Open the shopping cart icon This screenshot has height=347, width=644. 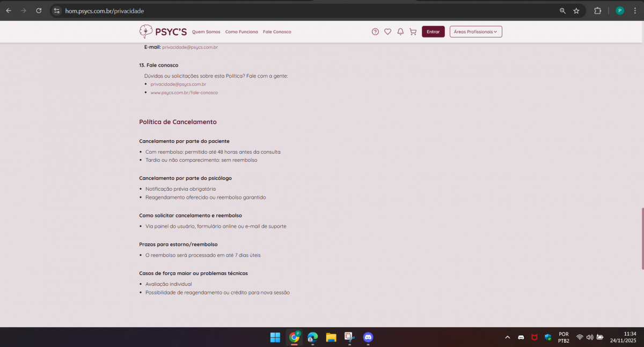(413, 32)
